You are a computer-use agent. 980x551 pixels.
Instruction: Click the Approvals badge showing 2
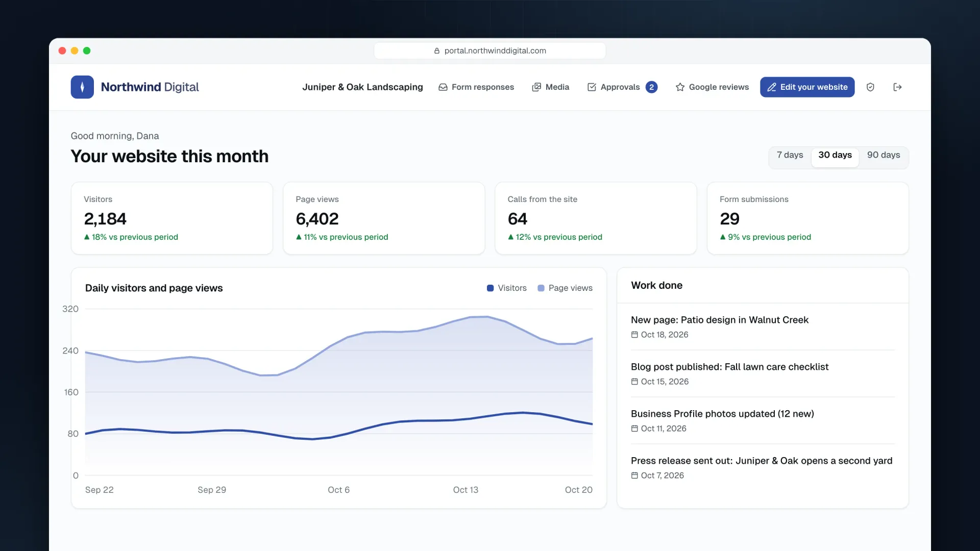point(651,87)
